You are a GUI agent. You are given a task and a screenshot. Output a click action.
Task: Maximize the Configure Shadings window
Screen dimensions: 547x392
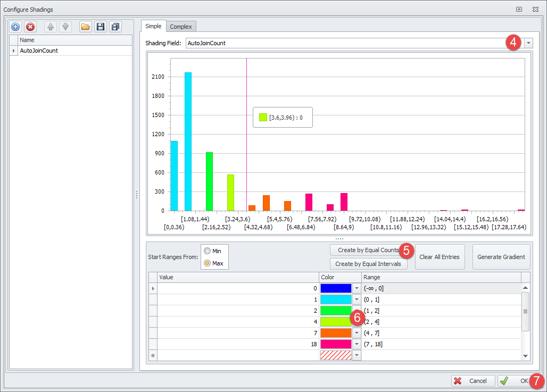coord(519,9)
